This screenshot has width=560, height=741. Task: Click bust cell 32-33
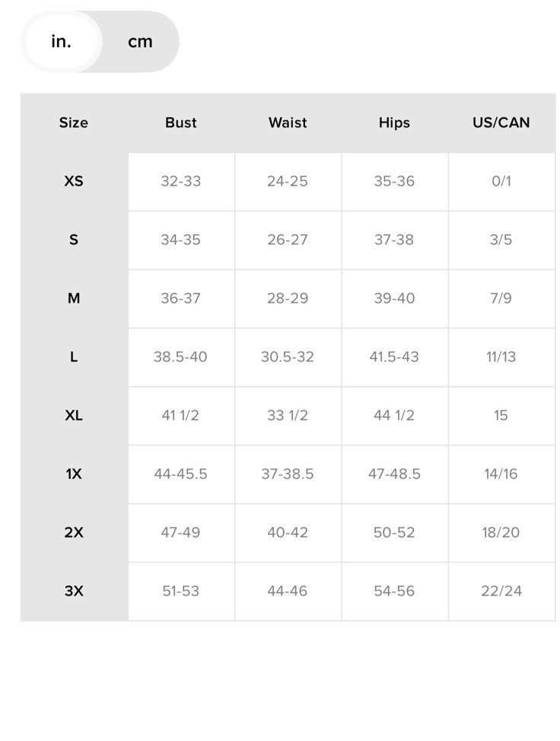(181, 182)
